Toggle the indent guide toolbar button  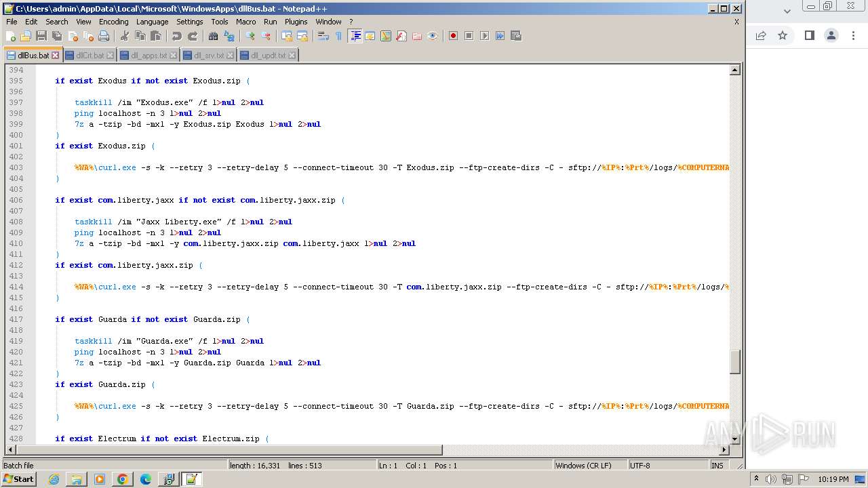point(355,36)
